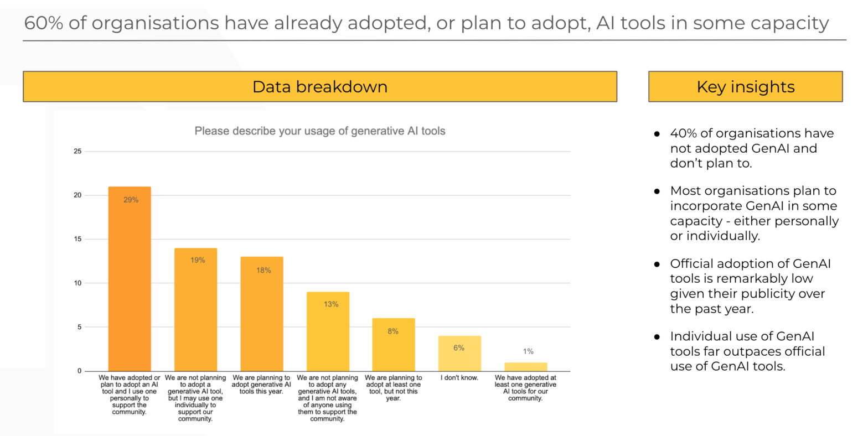Select the 19% bar in the chart
The height and width of the screenshot is (436, 868).
195,310
